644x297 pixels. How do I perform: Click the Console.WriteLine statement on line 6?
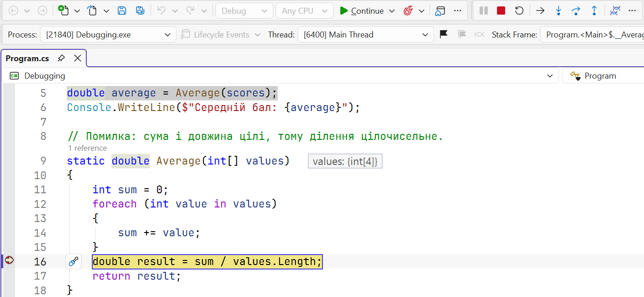[x=213, y=107]
